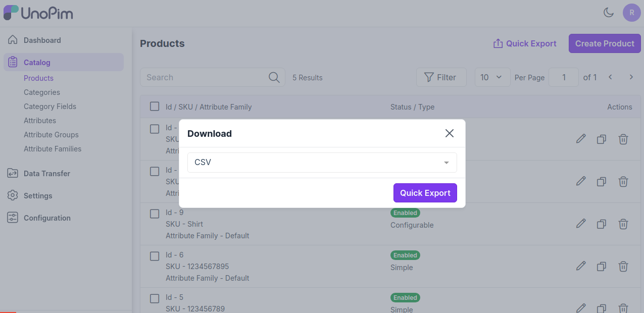Image resolution: width=644 pixels, height=313 pixels.
Task: Navigate to Attribute Families menu item
Action: (x=53, y=149)
